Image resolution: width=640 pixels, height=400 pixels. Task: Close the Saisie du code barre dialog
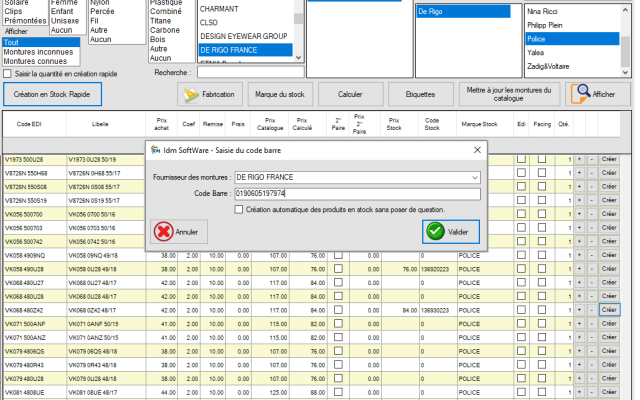477,150
